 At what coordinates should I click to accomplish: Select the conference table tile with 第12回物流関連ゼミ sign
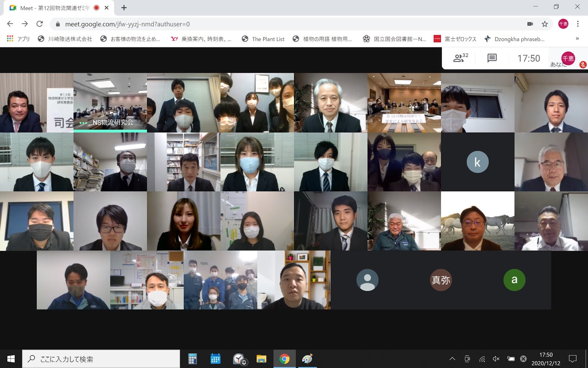click(404, 103)
